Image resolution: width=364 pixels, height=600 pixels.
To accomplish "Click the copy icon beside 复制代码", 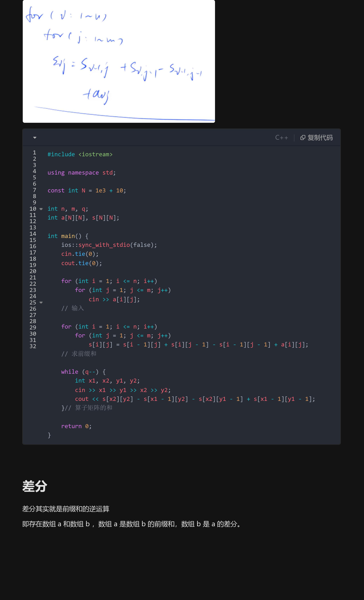I will coord(302,138).
